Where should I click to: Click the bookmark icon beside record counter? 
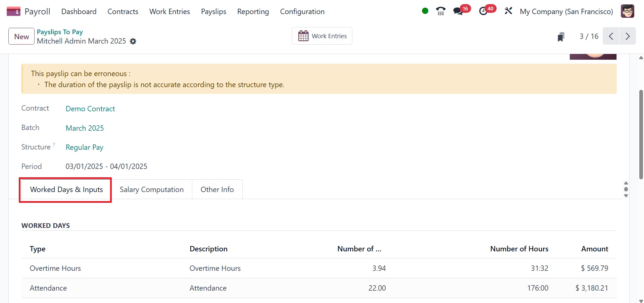click(x=561, y=37)
